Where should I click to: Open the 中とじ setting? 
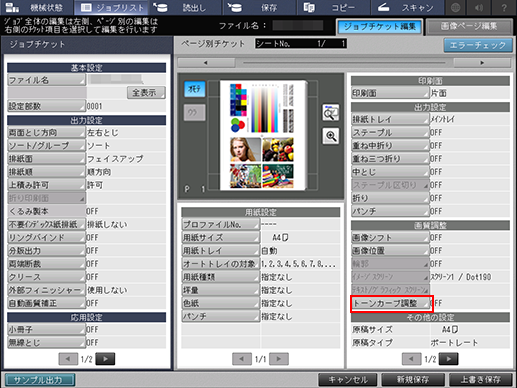pos(390,172)
